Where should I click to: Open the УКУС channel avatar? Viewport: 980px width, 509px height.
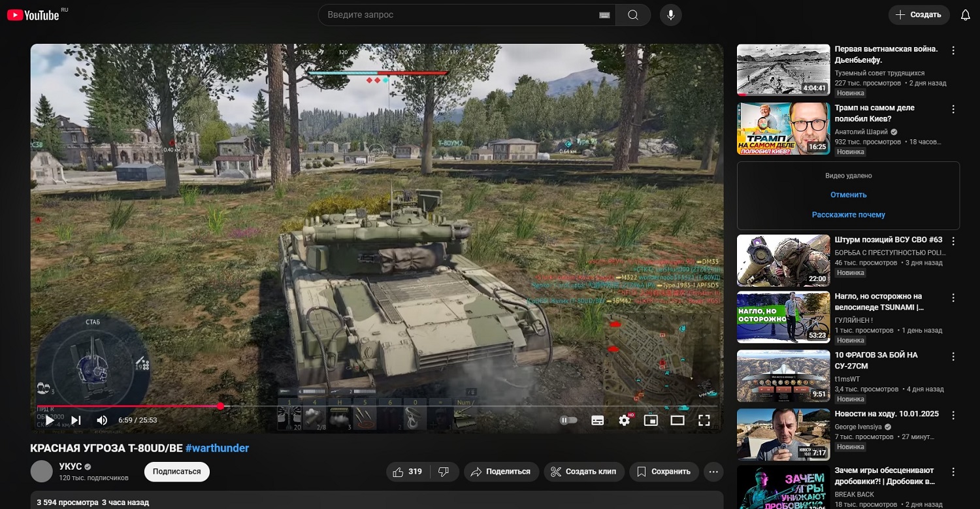[x=42, y=471]
